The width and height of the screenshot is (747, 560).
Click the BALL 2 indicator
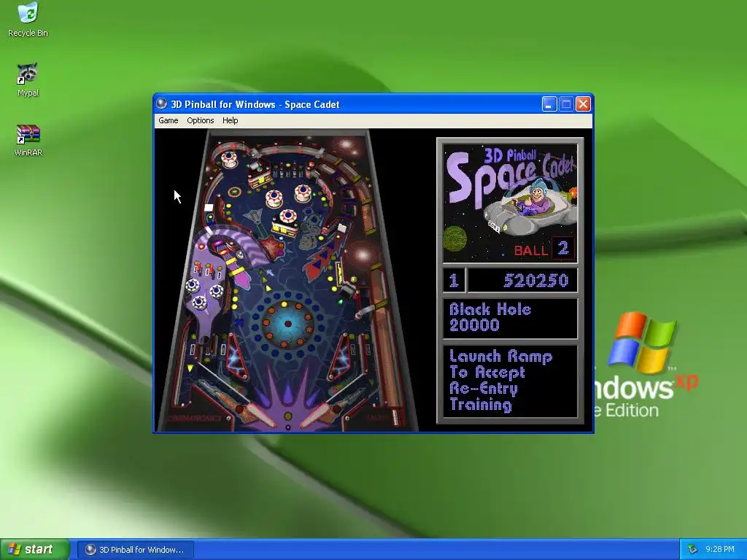543,249
